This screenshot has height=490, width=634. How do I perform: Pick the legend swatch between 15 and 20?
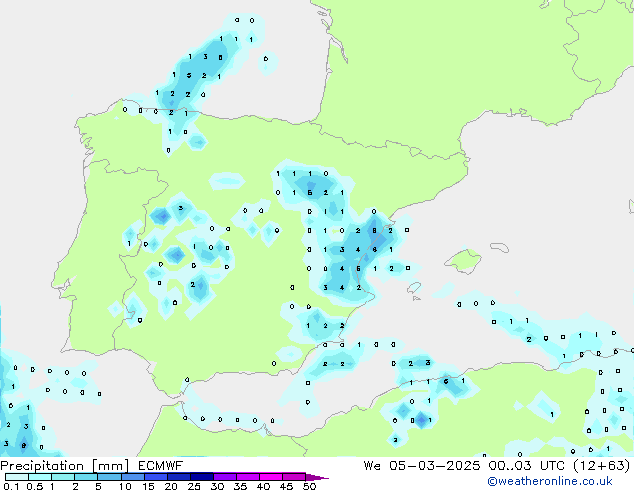pyautogui.click(x=156, y=477)
